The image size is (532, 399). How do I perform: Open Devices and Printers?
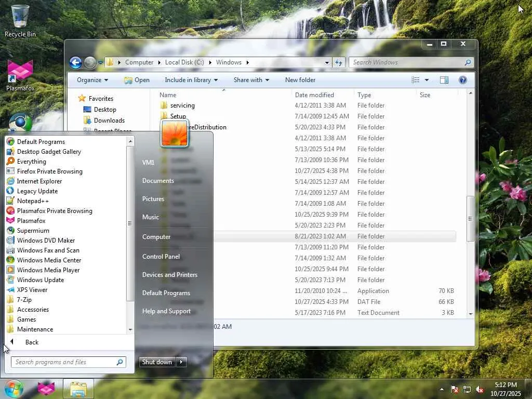coord(170,275)
